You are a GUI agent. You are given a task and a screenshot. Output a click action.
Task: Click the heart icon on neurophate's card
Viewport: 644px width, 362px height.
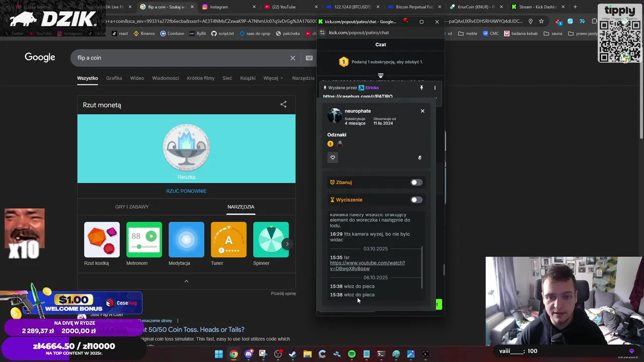333,157
